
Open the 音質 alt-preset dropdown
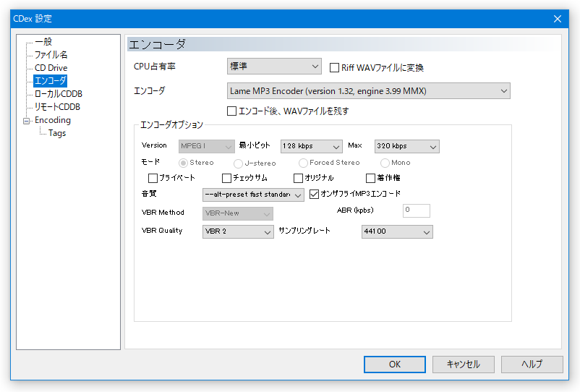253,195
